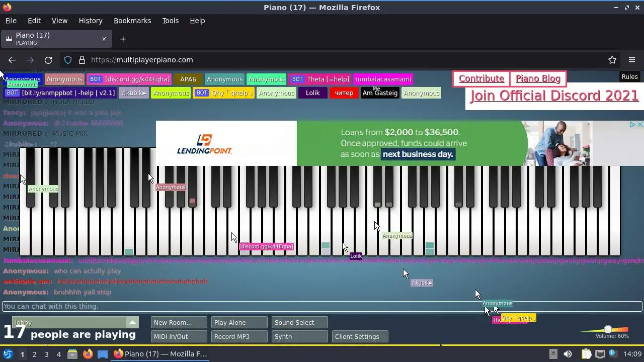
Task: Expand the lobby room list dropdown
Action: pyautogui.click(x=132, y=322)
